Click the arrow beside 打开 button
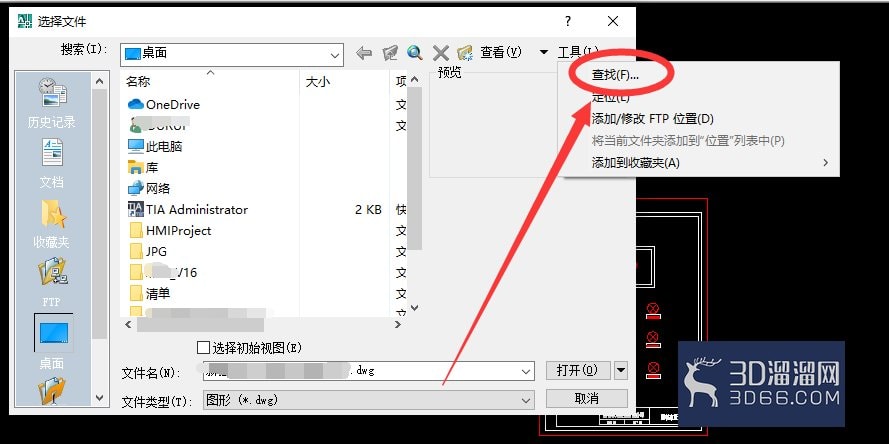This screenshot has width=889, height=444. 621,371
